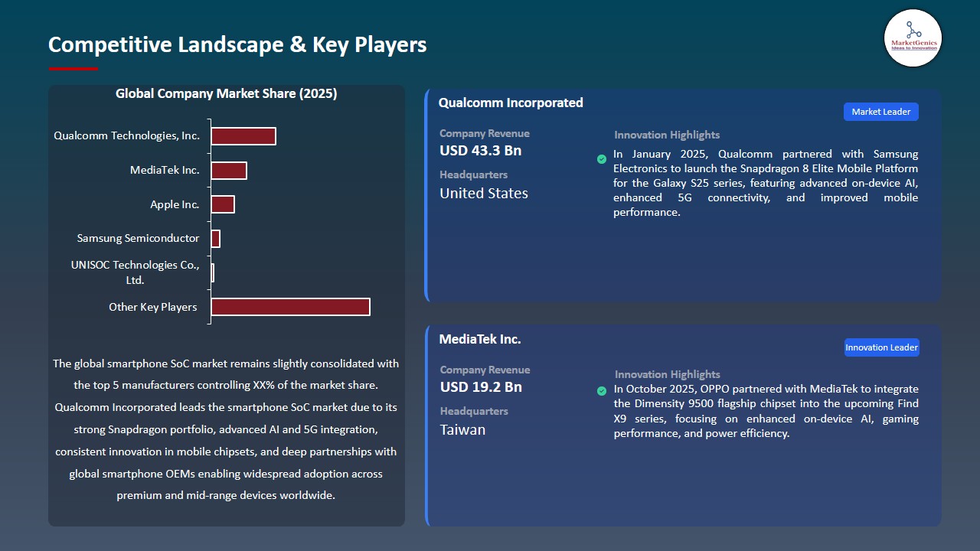Click Qualcomm's Innovation Highlights heading
The width and height of the screenshot is (980, 551).
667,135
